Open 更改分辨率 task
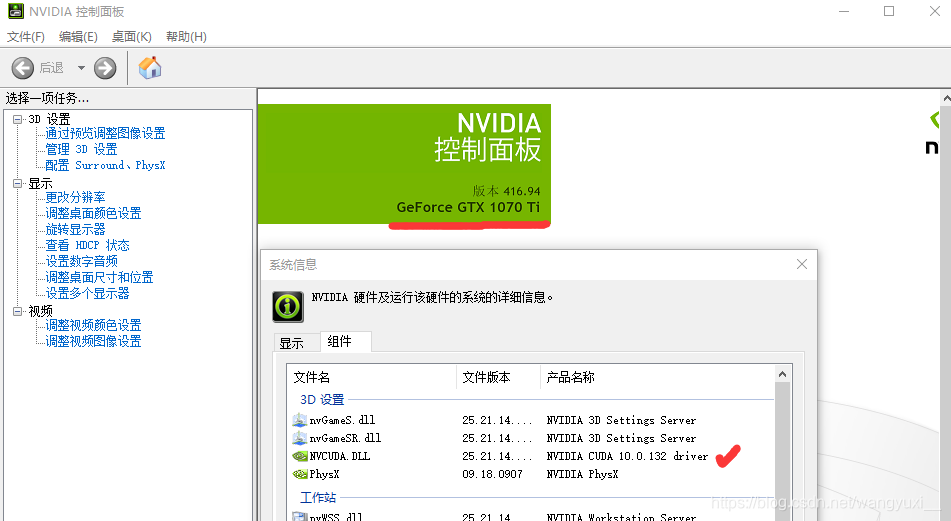The height and width of the screenshot is (521, 951). click(75, 197)
